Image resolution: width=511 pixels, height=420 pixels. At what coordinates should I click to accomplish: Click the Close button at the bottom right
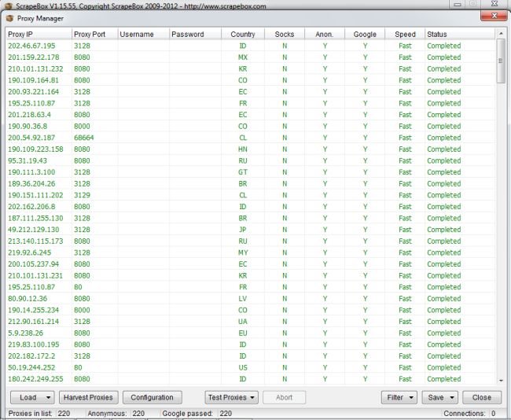point(482,397)
